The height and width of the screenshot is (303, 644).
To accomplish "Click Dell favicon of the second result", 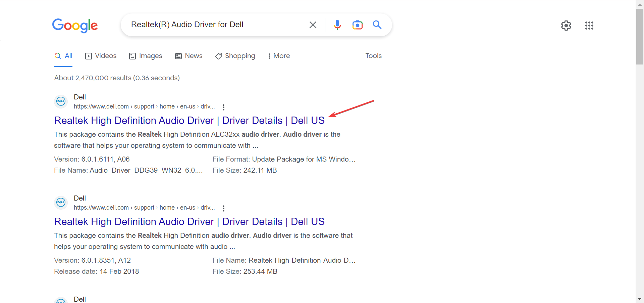I will 61,202.
